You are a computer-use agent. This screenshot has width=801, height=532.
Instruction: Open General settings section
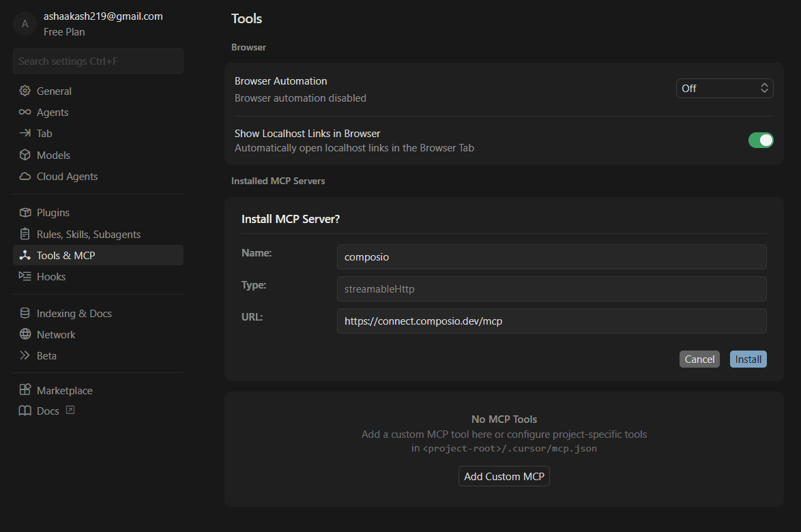coord(98,91)
